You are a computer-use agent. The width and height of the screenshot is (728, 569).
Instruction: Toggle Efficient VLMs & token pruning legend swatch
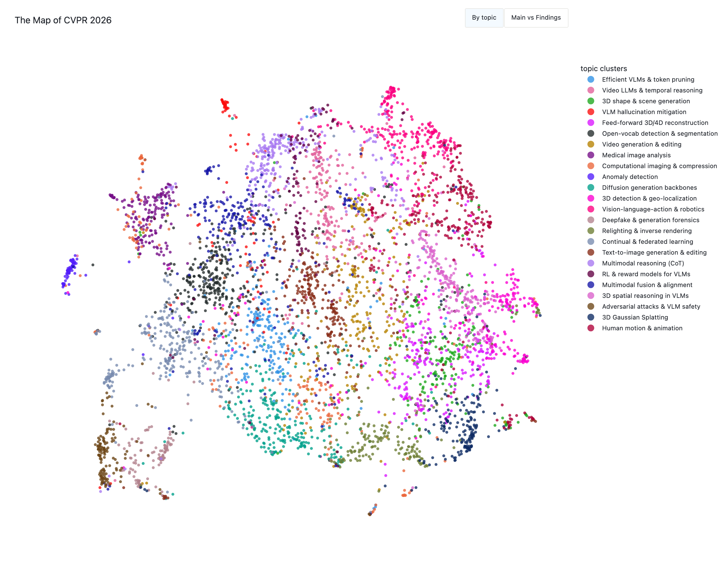pyautogui.click(x=591, y=79)
